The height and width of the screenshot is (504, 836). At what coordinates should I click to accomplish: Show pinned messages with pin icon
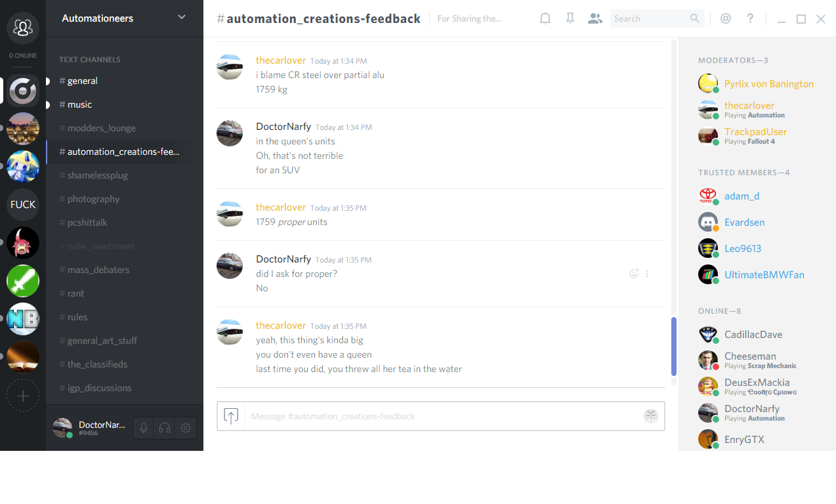(x=570, y=19)
